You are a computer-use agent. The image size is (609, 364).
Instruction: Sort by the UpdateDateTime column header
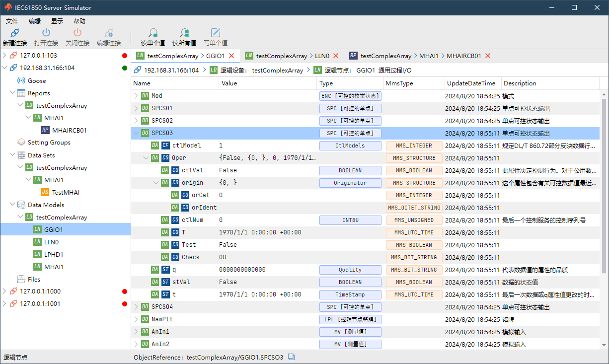(471, 83)
